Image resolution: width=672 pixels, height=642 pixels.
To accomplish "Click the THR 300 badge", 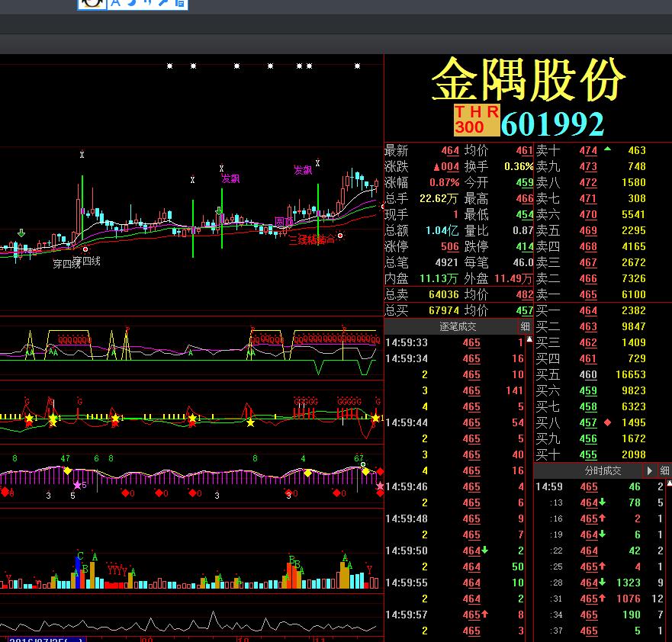I will [477, 120].
